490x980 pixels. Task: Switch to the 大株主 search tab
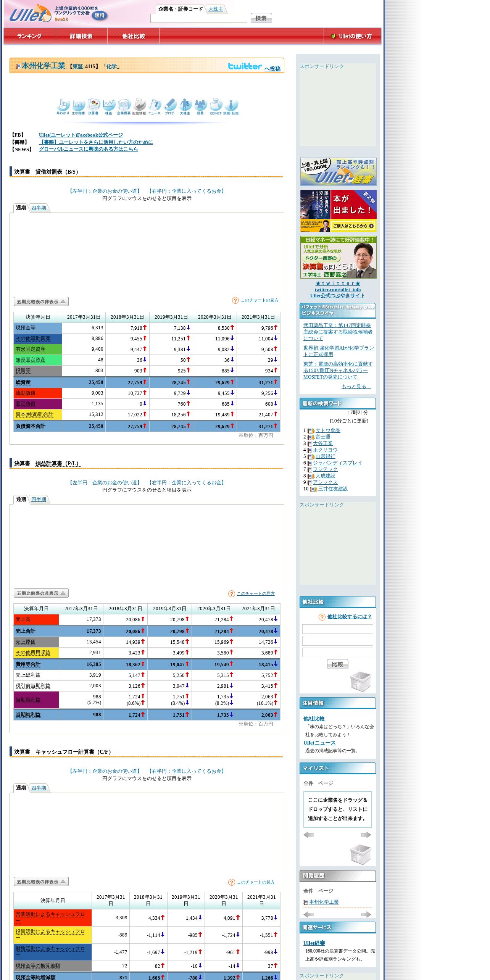tap(216, 9)
